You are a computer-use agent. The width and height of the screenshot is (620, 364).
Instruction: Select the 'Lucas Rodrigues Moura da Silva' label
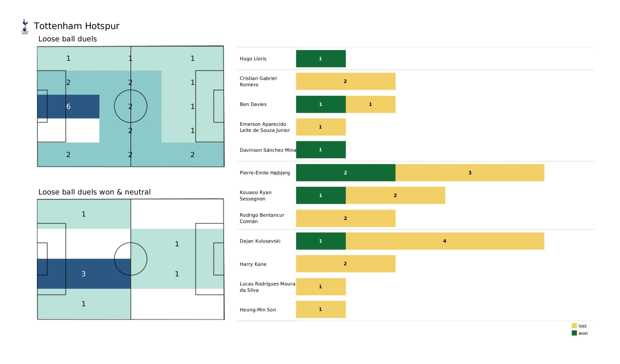[x=267, y=287]
